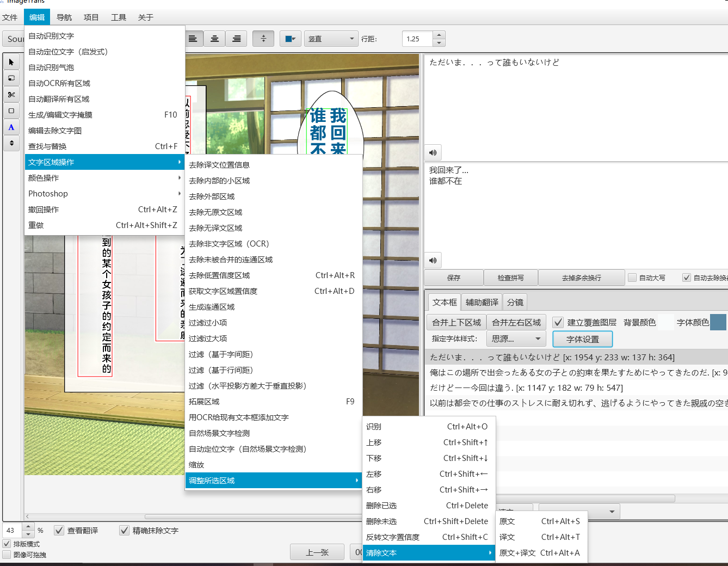
Task: Open the 思源 font style dropdown
Action: (516, 339)
